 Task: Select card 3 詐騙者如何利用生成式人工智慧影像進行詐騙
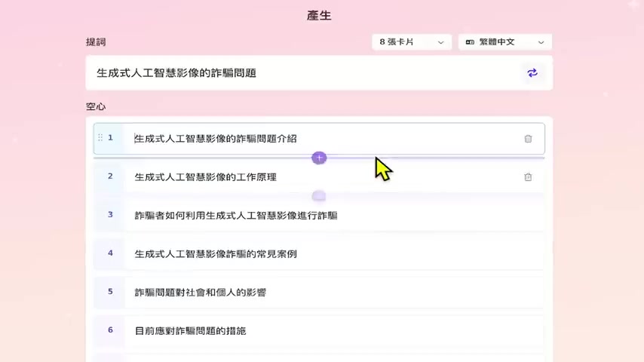[x=319, y=215]
